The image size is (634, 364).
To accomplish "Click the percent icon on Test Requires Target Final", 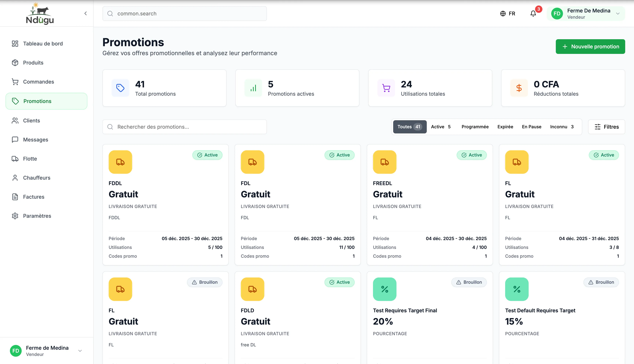I will click(x=384, y=289).
